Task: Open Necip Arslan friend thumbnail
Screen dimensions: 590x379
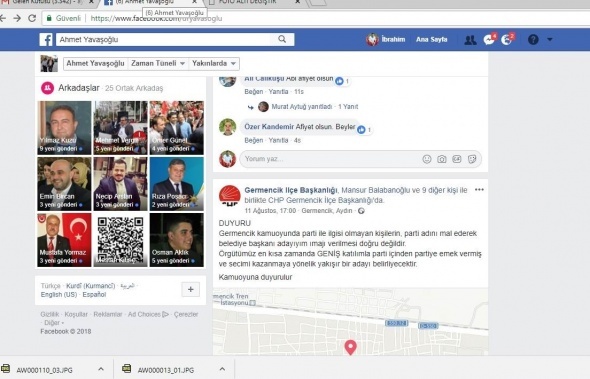Action: pos(120,184)
